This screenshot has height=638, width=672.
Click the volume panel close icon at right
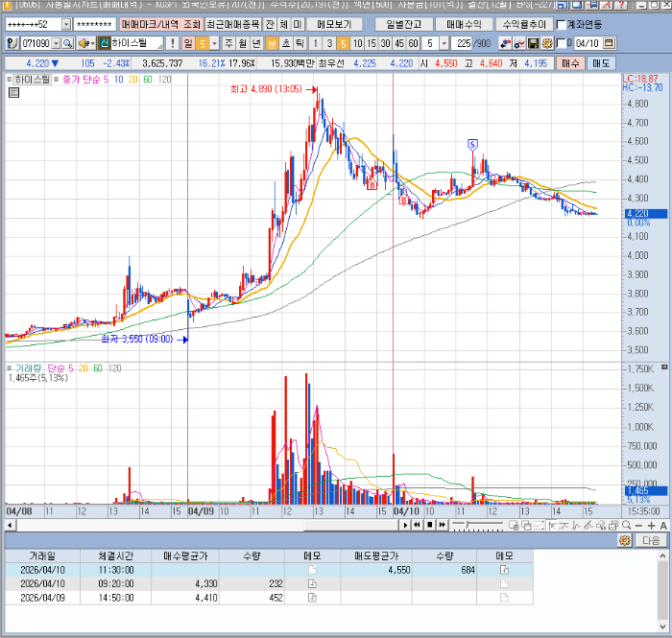[664, 366]
